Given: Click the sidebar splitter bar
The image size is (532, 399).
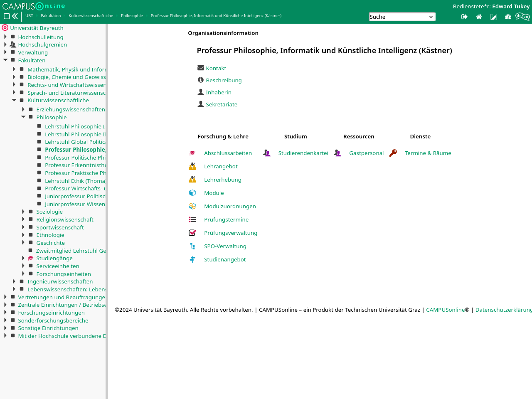Looking at the screenshot, I should click(107, 211).
